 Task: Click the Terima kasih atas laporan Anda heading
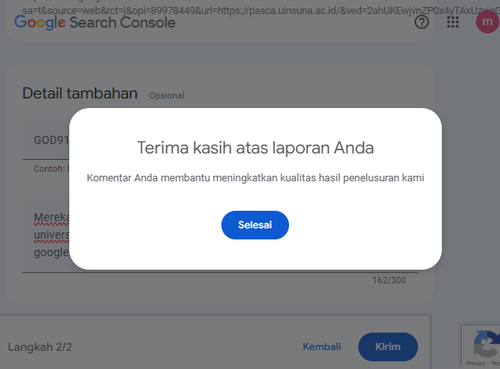pos(255,148)
